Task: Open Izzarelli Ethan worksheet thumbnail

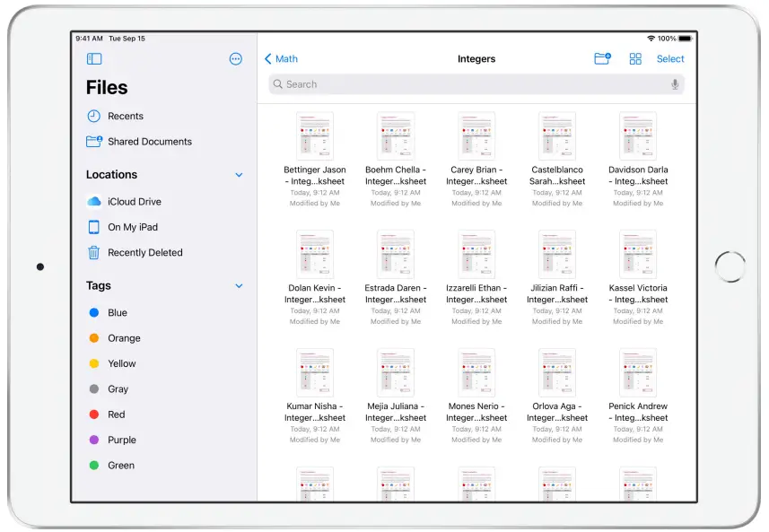Action: click(476, 255)
